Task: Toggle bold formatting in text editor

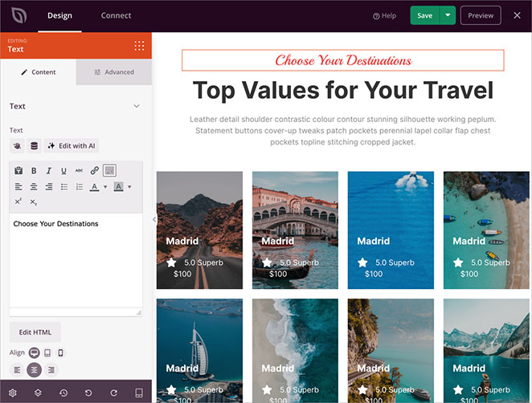Action: pos(34,171)
